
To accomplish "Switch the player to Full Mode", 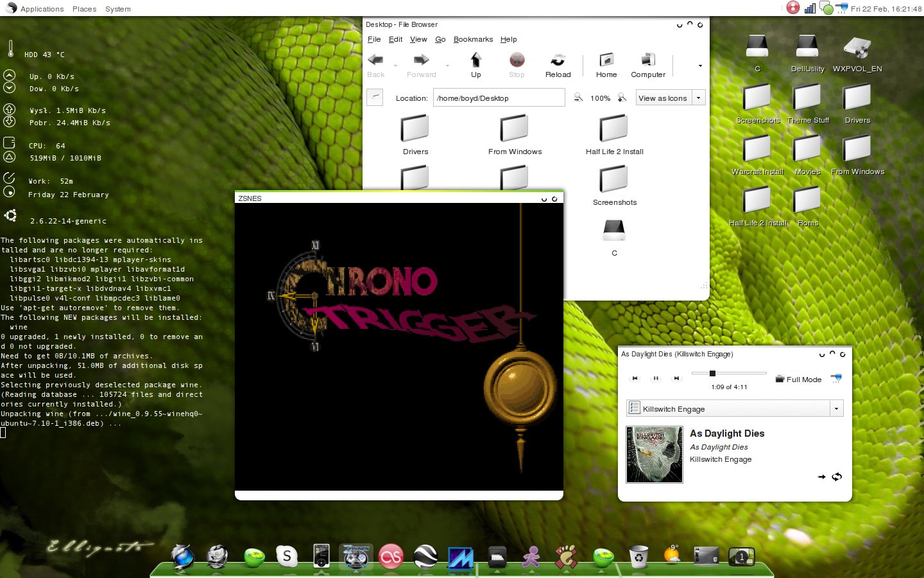I will [x=798, y=379].
